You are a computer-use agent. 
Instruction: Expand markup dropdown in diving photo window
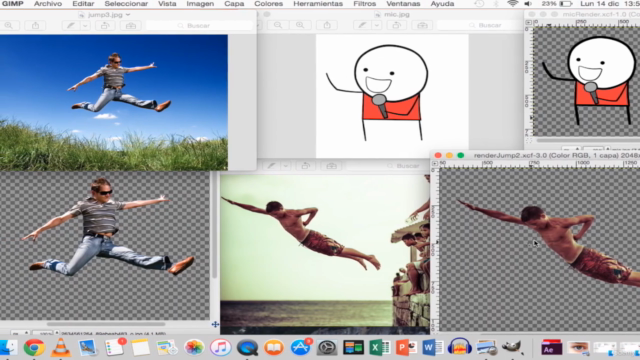pyautogui.click(x=286, y=166)
